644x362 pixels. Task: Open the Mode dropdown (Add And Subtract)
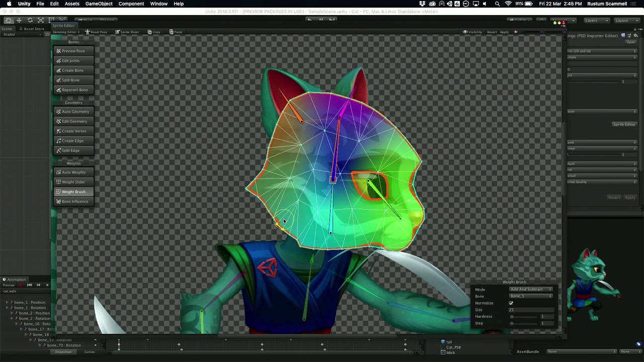531,290
